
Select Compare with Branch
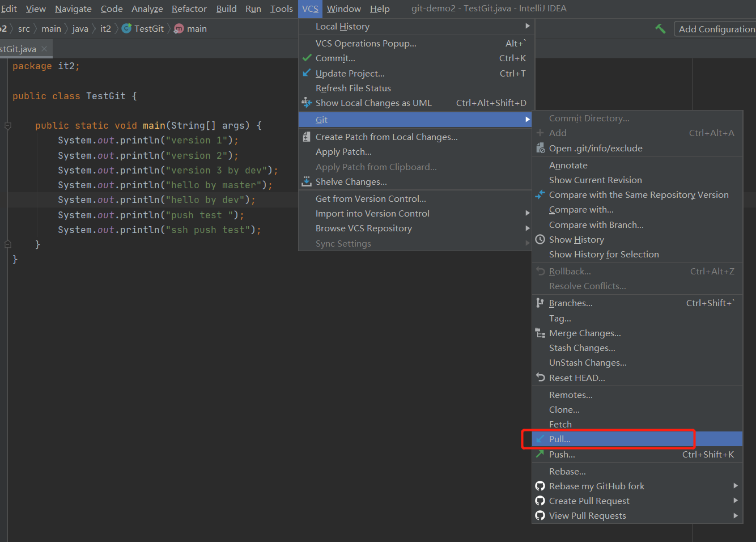tap(638, 225)
